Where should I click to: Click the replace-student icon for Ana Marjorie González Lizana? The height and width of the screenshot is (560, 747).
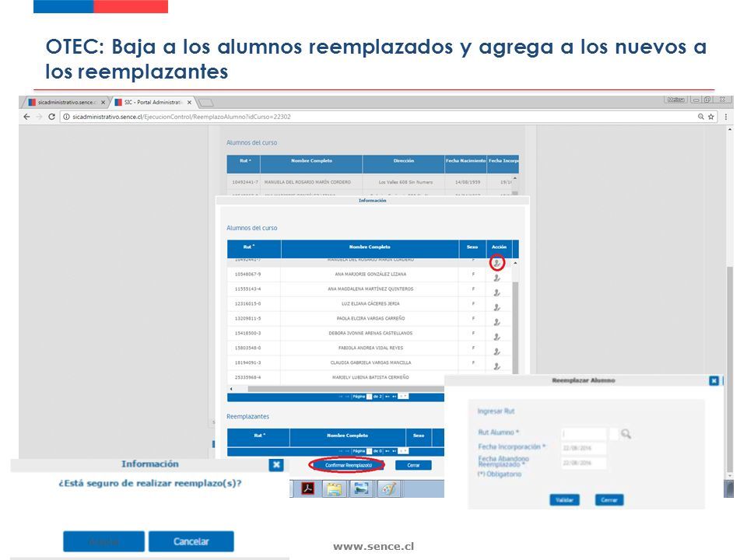pyautogui.click(x=497, y=278)
